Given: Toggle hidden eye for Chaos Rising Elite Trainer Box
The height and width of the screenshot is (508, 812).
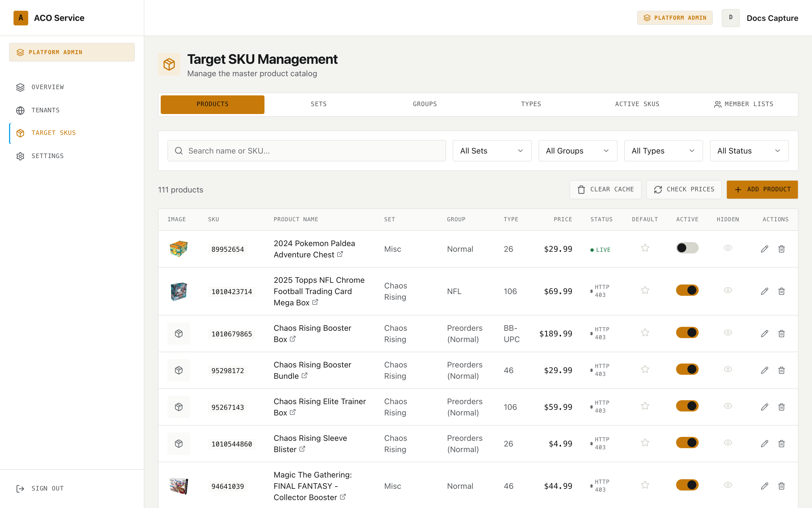Looking at the screenshot, I should click(727, 406).
